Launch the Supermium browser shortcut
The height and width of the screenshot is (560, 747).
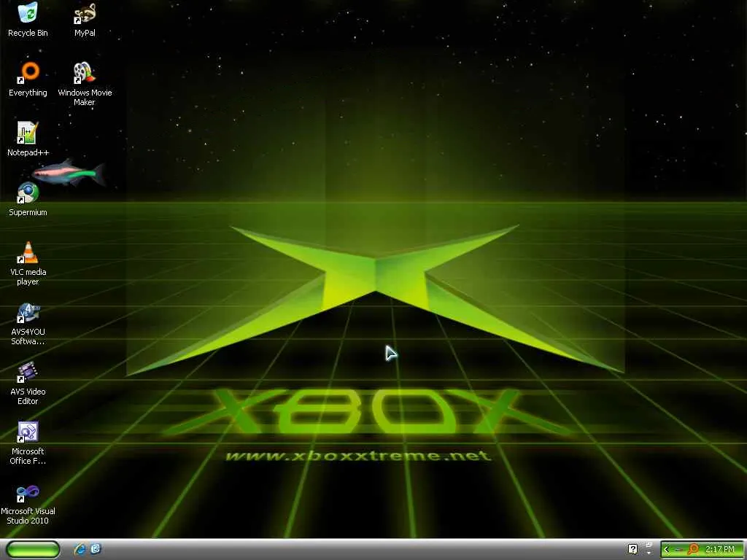click(x=28, y=200)
